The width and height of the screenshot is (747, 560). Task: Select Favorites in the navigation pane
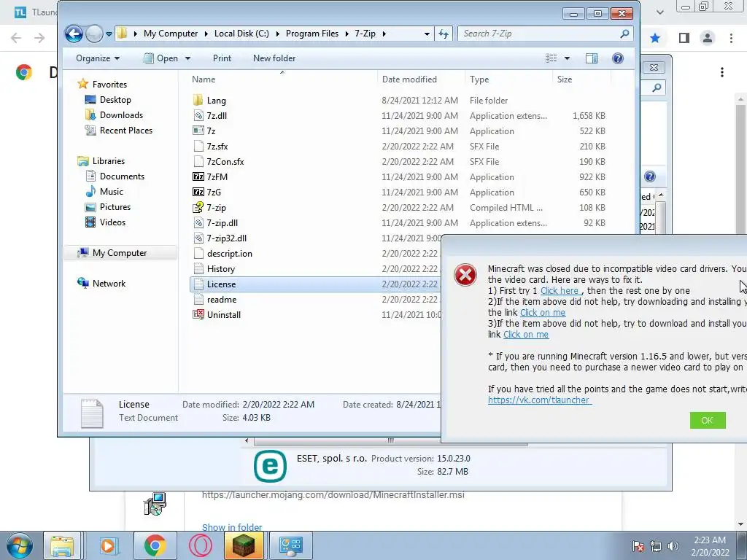(x=109, y=85)
